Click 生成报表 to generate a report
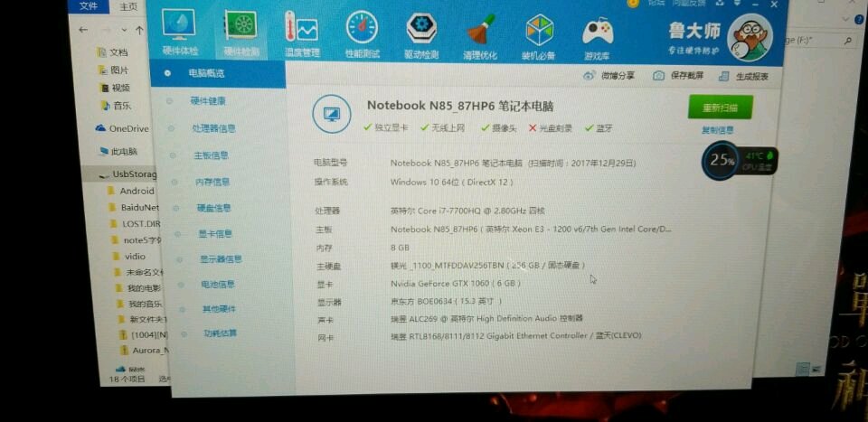This screenshot has height=422, width=868. [x=743, y=76]
